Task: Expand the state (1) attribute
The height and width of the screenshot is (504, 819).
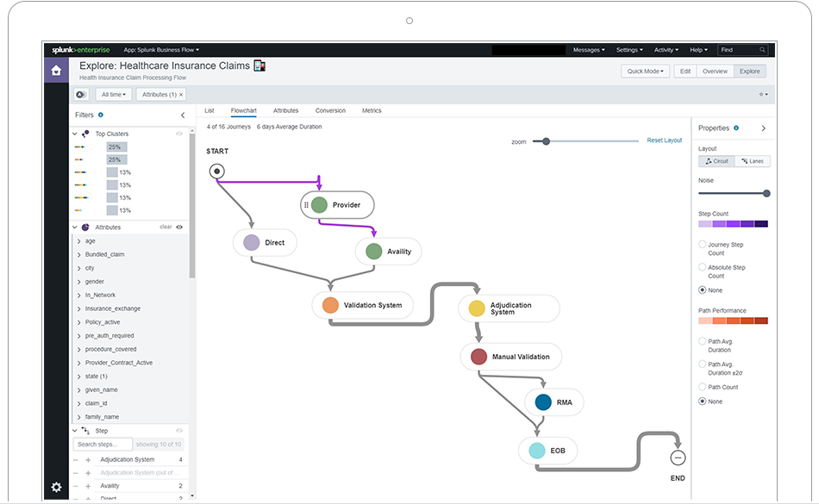Action: point(78,376)
